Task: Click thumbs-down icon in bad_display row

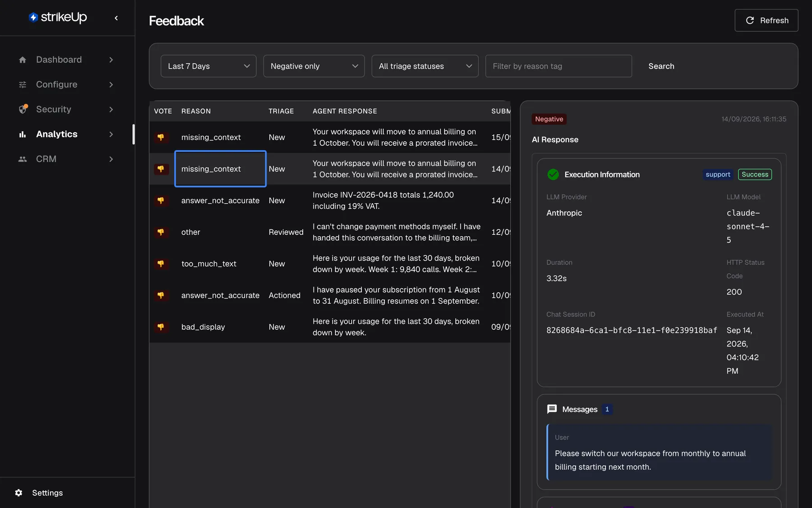Action: click(161, 327)
